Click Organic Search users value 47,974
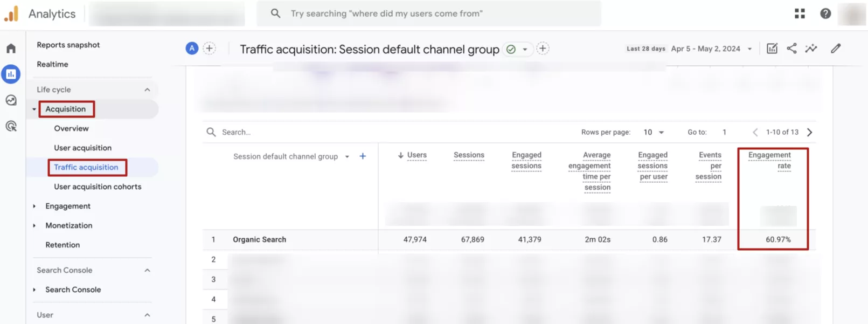This screenshot has width=868, height=324. pyautogui.click(x=415, y=239)
